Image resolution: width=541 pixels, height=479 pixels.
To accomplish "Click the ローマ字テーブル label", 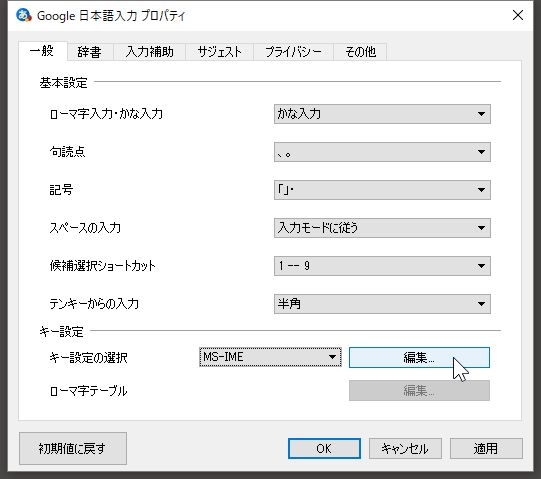I will (88, 391).
